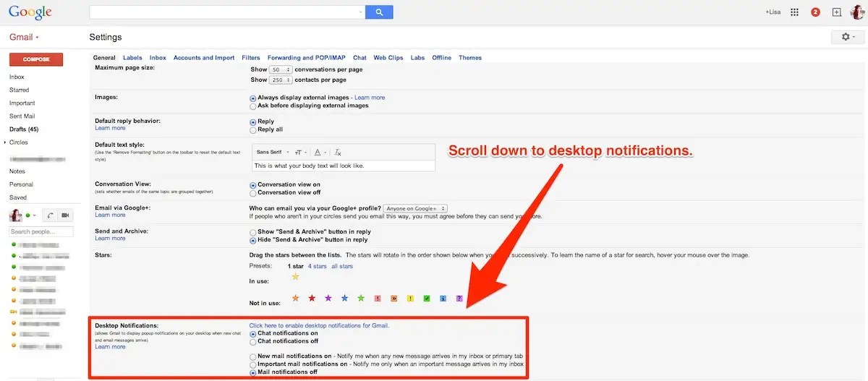Select Reply all as default behavior
This screenshot has height=381, width=868.
[x=252, y=130]
